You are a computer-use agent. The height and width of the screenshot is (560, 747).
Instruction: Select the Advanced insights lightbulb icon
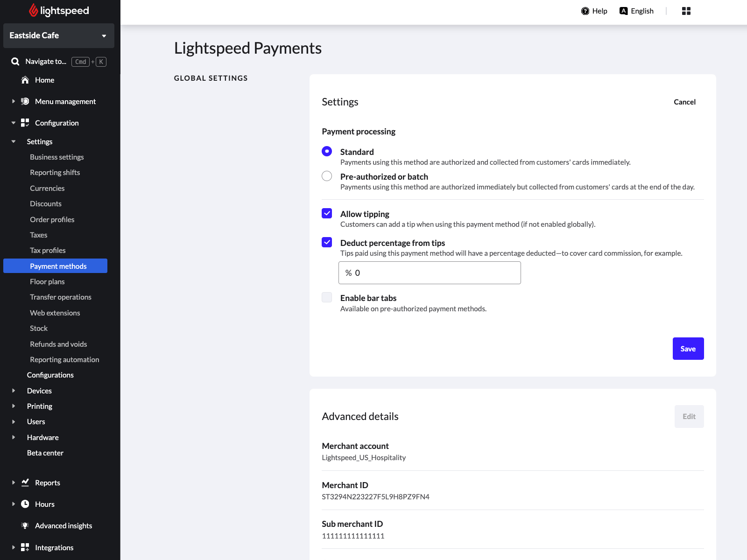[25, 525]
